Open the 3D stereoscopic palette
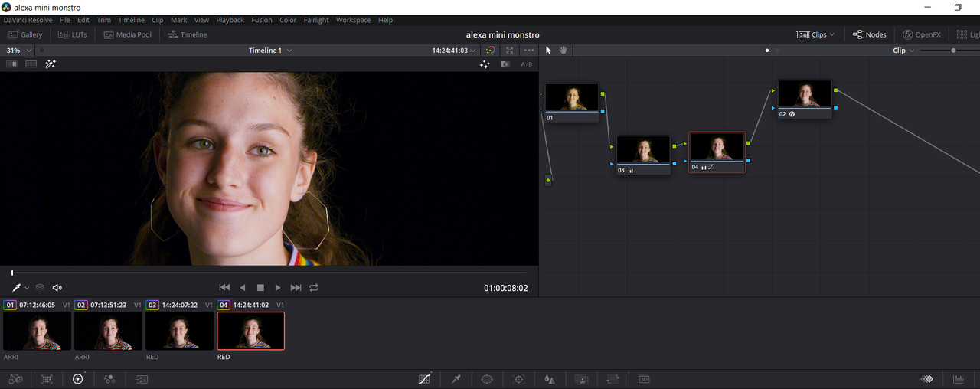This screenshot has height=389, width=980. tap(644, 379)
